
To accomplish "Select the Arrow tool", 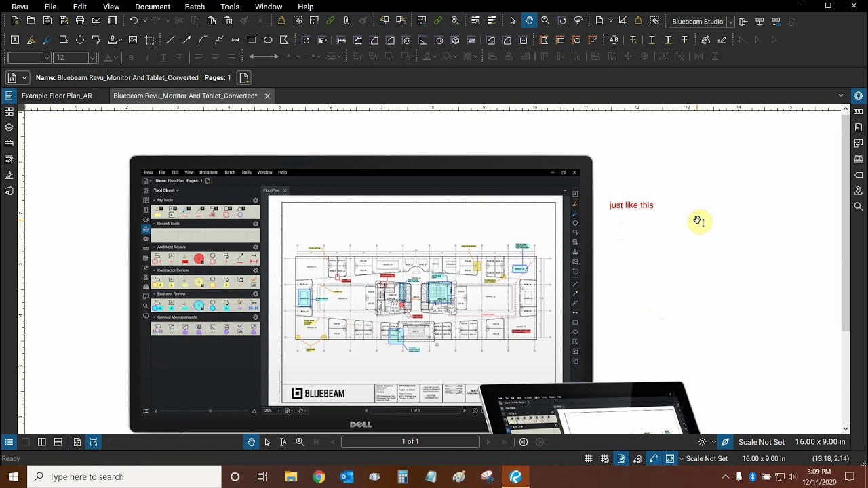I will click(186, 40).
